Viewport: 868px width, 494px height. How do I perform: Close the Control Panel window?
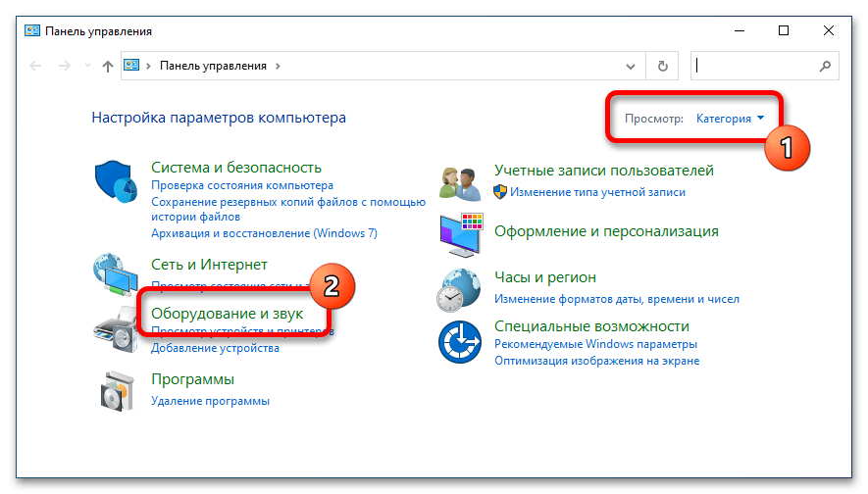(828, 31)
